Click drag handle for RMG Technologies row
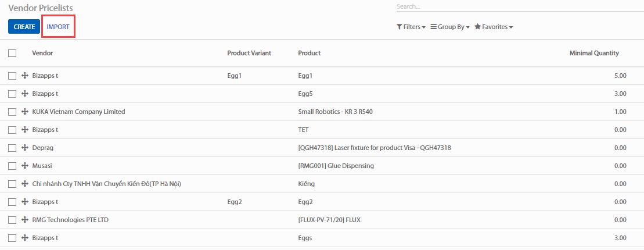 (25, 220)
